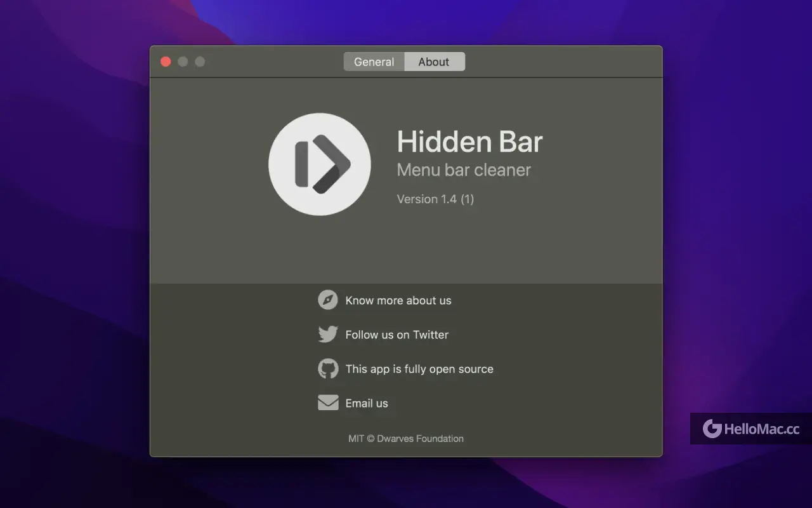Open Follow us on Twitter link
Viewport: 812px width, 508px height.
point(397,335)
